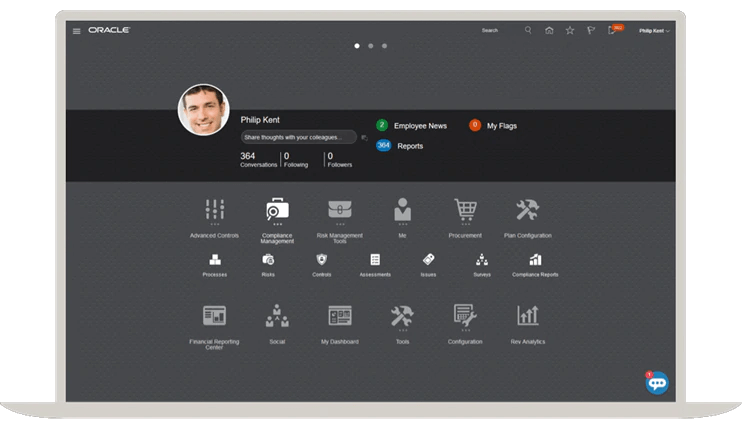Open the notifications bell with badge
Screen dimensions: 743x427
612,31
